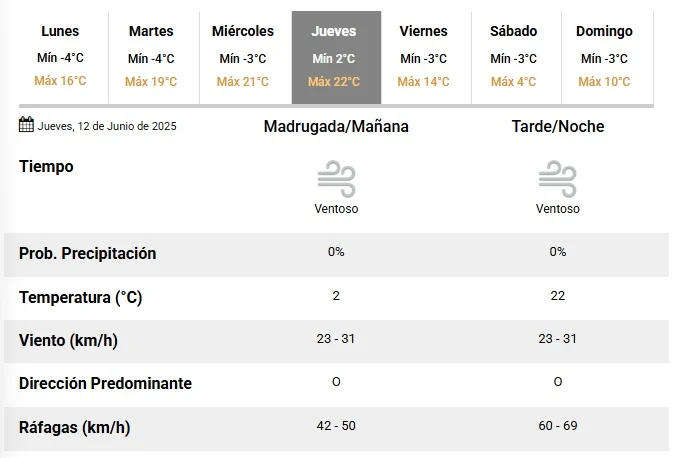Click the Ventoso wind icon under Tarde/Noche
675x458 pixels.
point(557,179)
